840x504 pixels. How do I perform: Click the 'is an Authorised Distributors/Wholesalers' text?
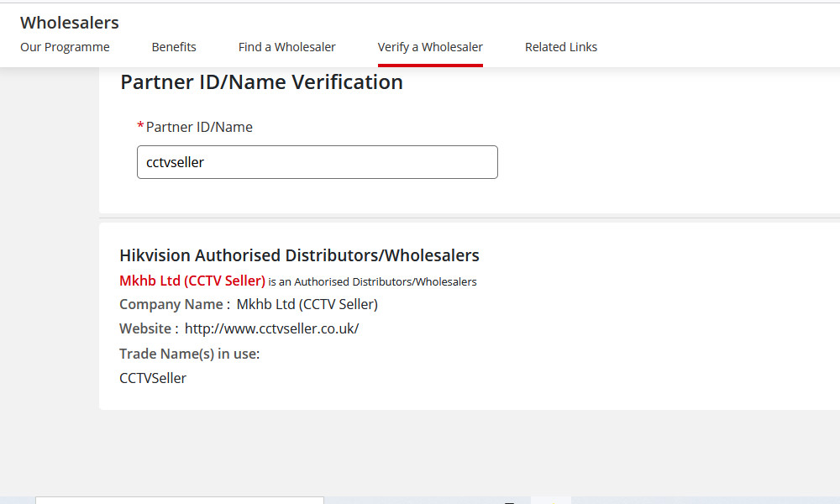point(372,281)
